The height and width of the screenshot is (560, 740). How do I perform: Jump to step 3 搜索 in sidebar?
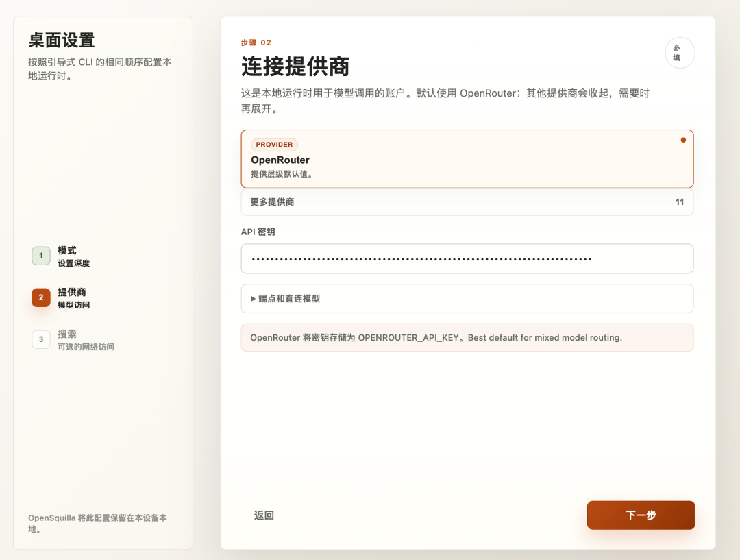(x=73, y=340)
